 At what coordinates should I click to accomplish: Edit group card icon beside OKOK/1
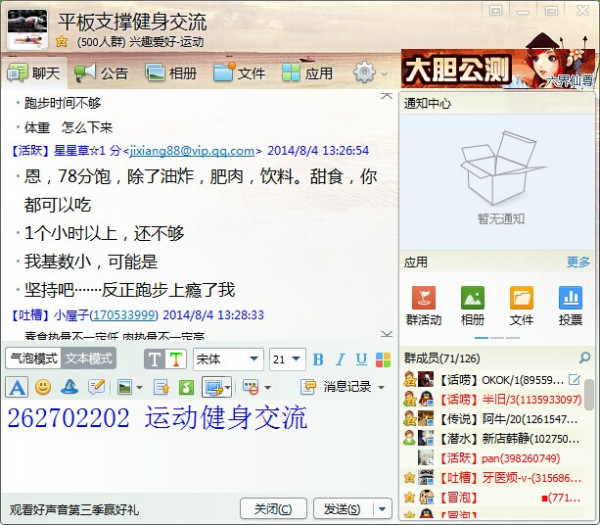pyautogui.click(x=574, y=380)
